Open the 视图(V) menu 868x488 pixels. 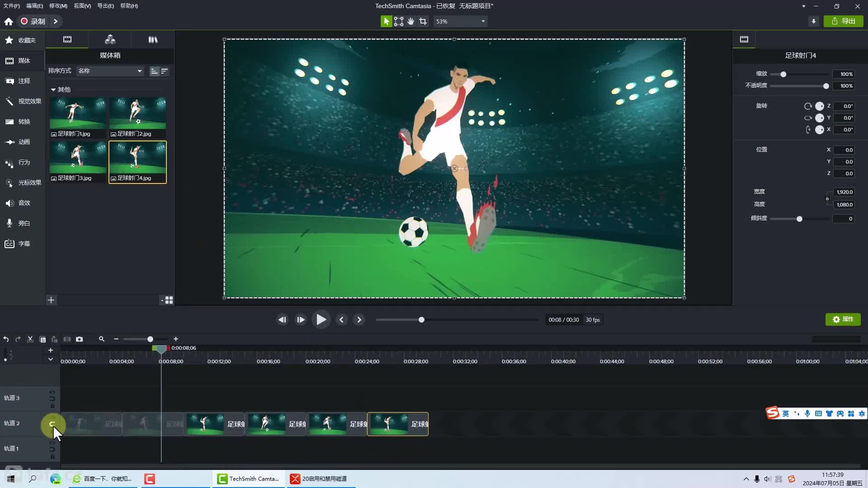pos(82,6)
